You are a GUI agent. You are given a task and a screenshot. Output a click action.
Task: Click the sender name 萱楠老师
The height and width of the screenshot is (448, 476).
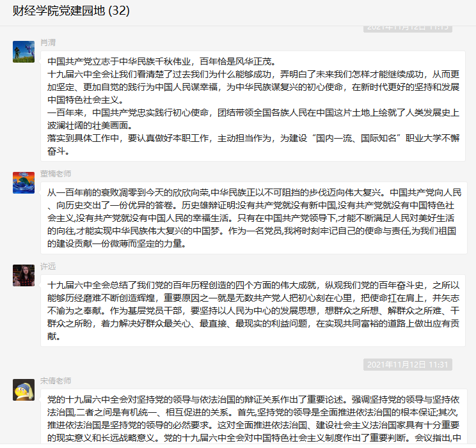(56, 174)
